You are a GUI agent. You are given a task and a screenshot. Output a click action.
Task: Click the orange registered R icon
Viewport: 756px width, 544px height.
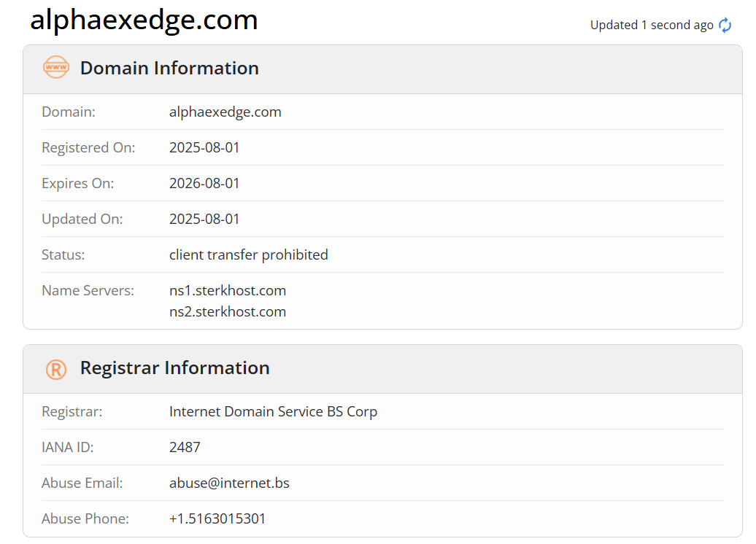[56, 370]
